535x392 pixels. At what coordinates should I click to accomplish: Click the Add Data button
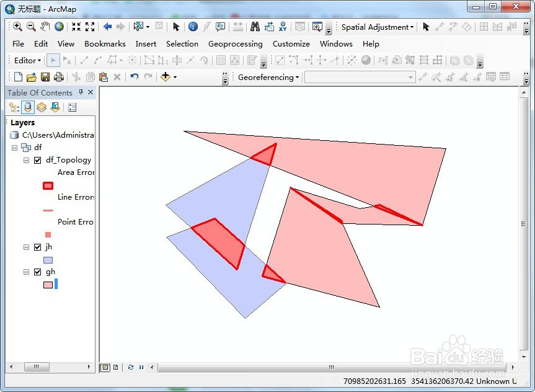(166, 77)
